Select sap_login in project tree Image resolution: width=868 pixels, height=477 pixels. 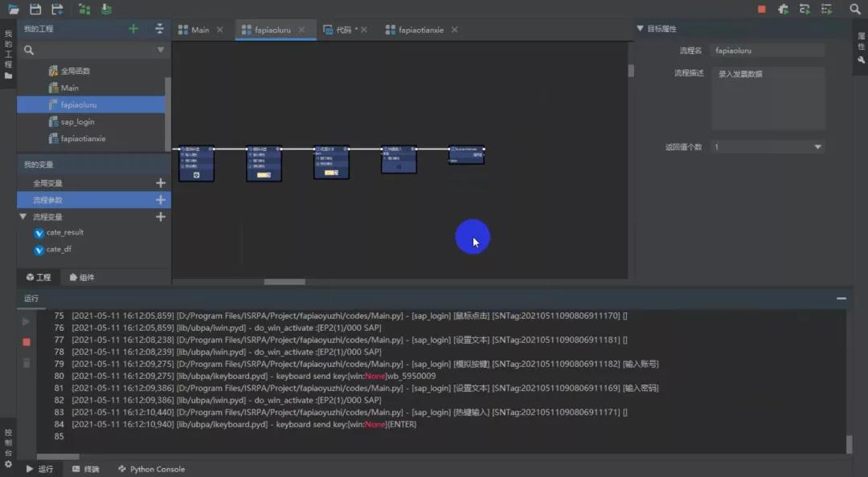(x=77, y=122)
